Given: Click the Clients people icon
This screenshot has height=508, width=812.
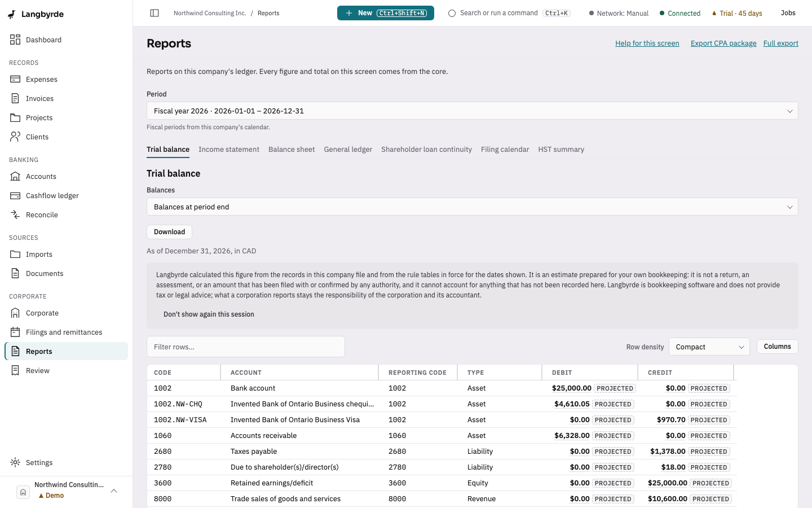Looking at the screenshot, I should [15, 137].
